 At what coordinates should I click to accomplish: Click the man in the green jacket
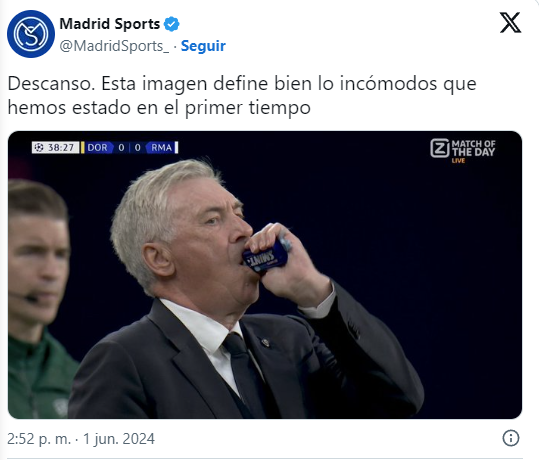pos(38,296)
